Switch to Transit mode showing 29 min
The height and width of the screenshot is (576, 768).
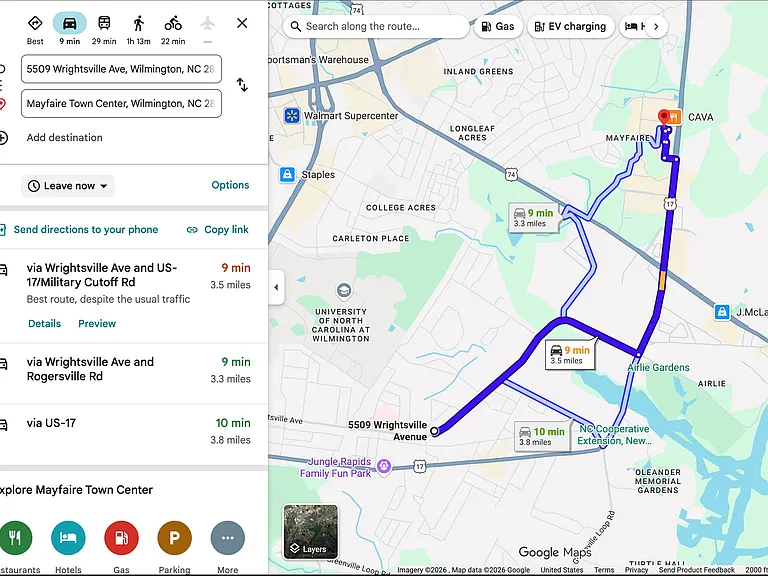click(104, 23)
